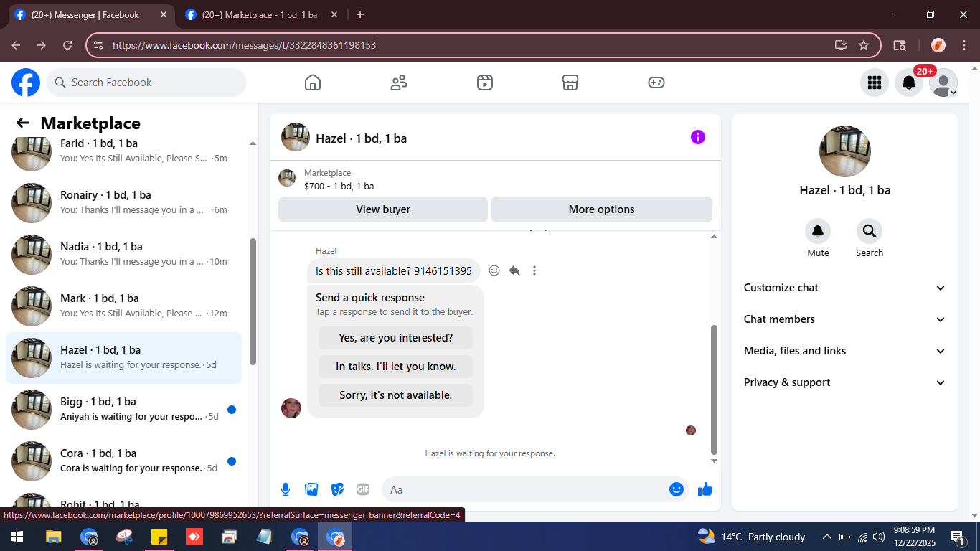Bookmark this page with star icon
980x551 pixels.
[x=864, y=45]
